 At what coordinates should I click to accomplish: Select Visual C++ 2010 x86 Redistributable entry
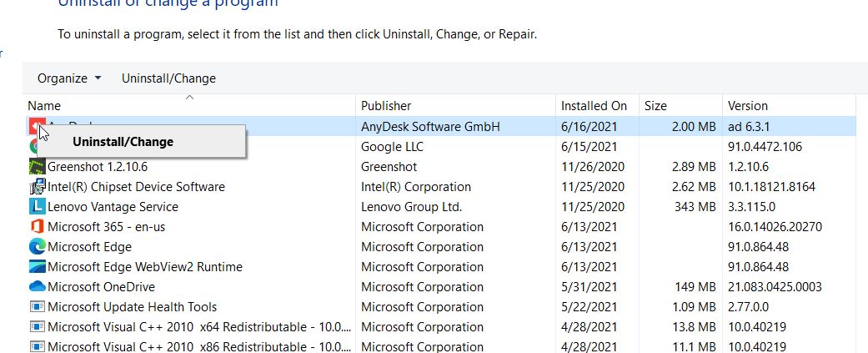(199, 346)
